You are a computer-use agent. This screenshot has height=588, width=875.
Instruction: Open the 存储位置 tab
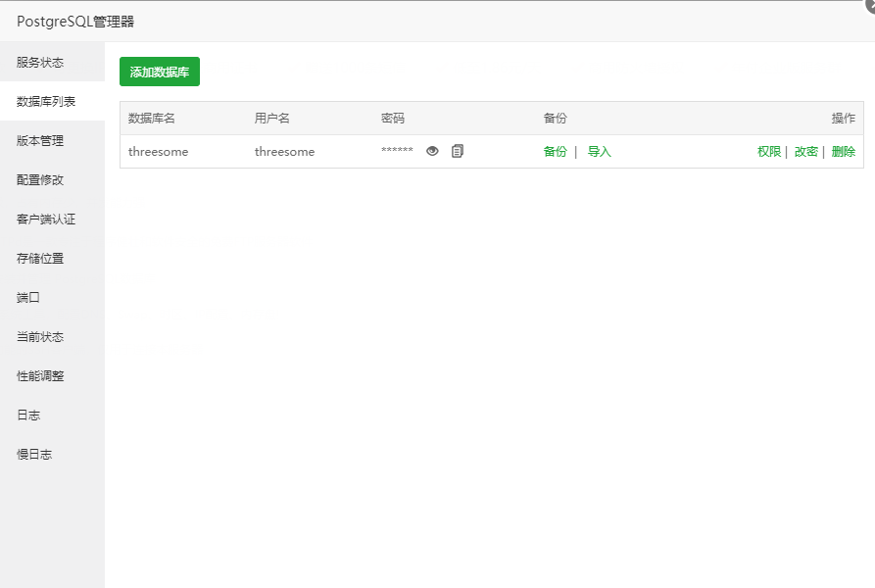click(x=53, y=259)
